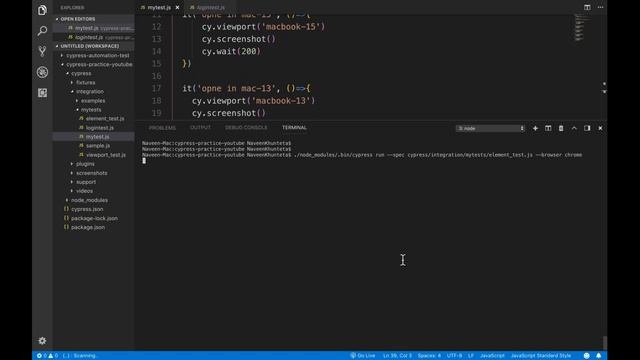Open the Manage gear icon
Screen dimensions: 640x360
(42, 340)
